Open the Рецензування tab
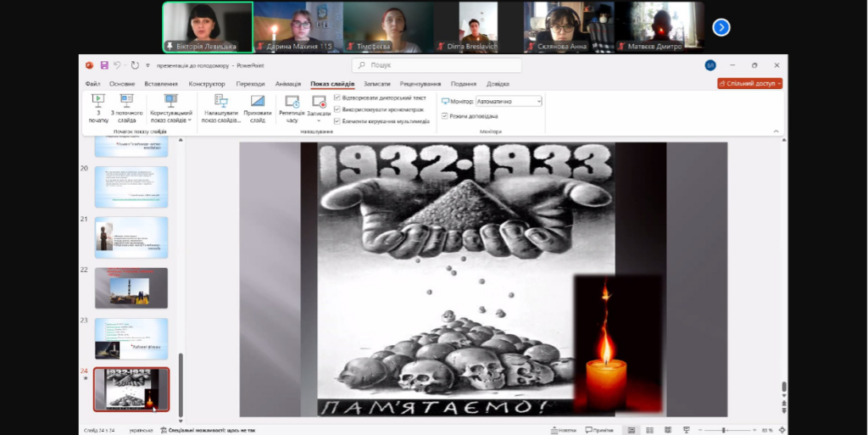The width and height of the screenshot is (868, 435). pyautogui.click(x=420, y=84)
